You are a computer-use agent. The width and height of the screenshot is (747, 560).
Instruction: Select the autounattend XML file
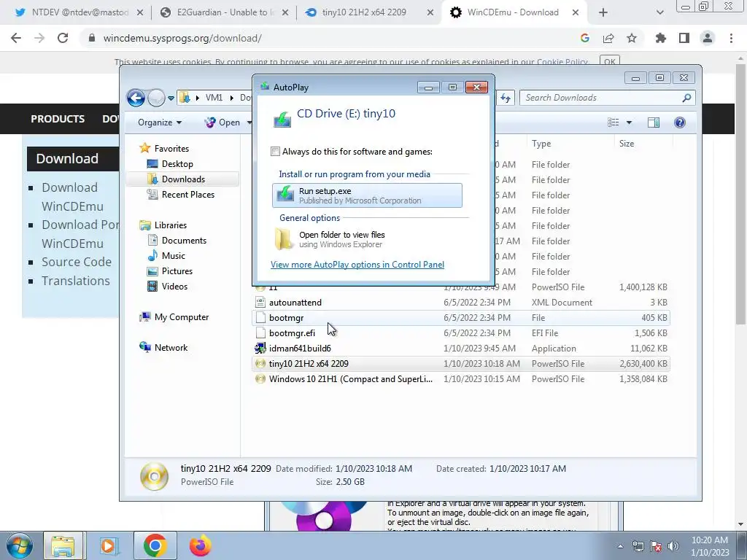point(461,303)
